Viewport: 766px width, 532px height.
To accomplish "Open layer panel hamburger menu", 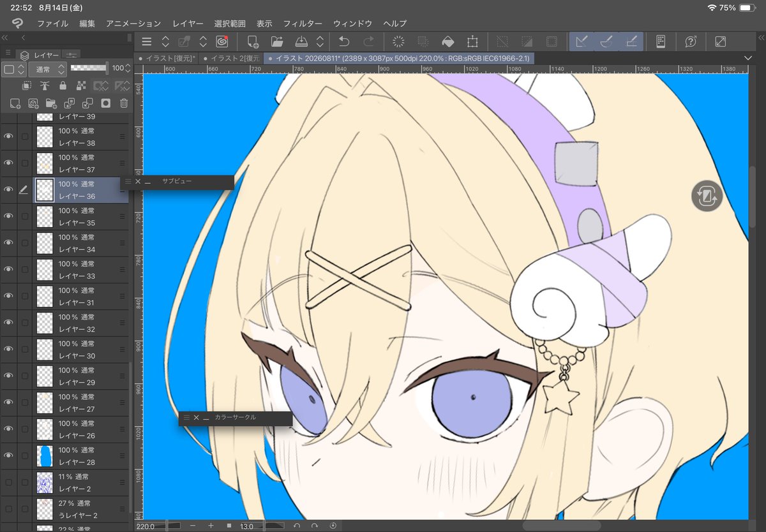I will [x=8, y=53].
